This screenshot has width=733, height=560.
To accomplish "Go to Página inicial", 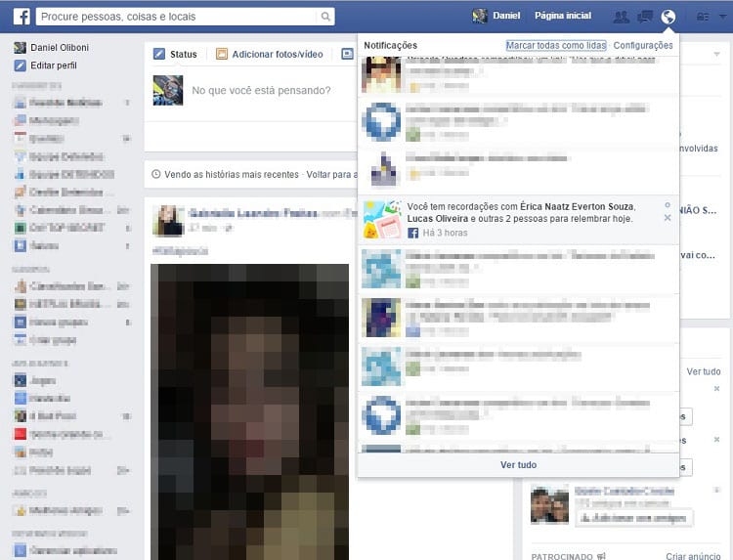I will pos(563,16).
